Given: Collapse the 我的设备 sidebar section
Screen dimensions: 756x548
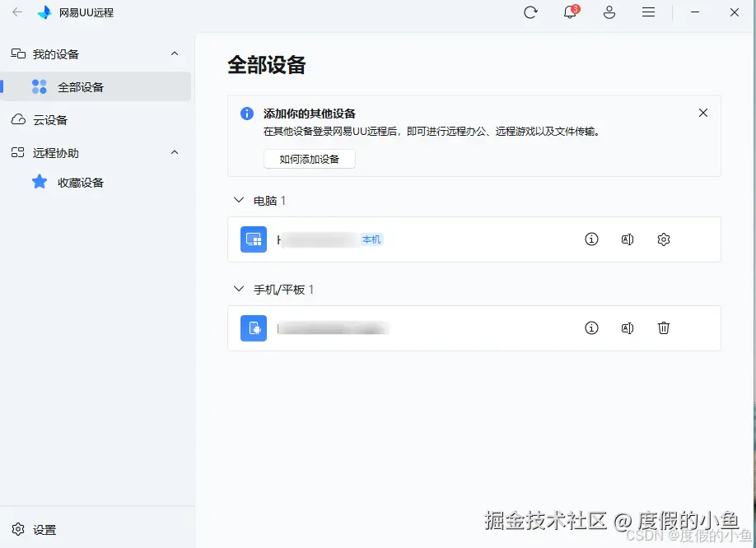Looking at the screenshot, I should [x=174, y=53].
